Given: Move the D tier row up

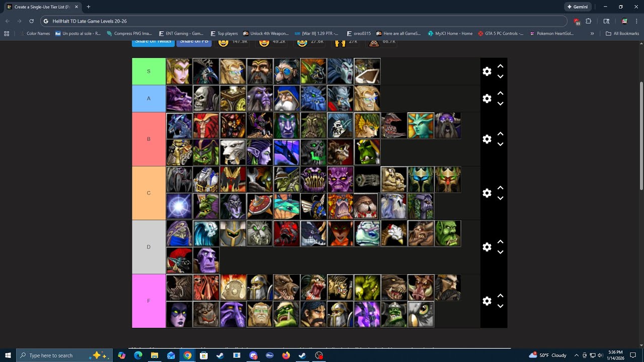Looking at the screenshot, I should [500, 242].
